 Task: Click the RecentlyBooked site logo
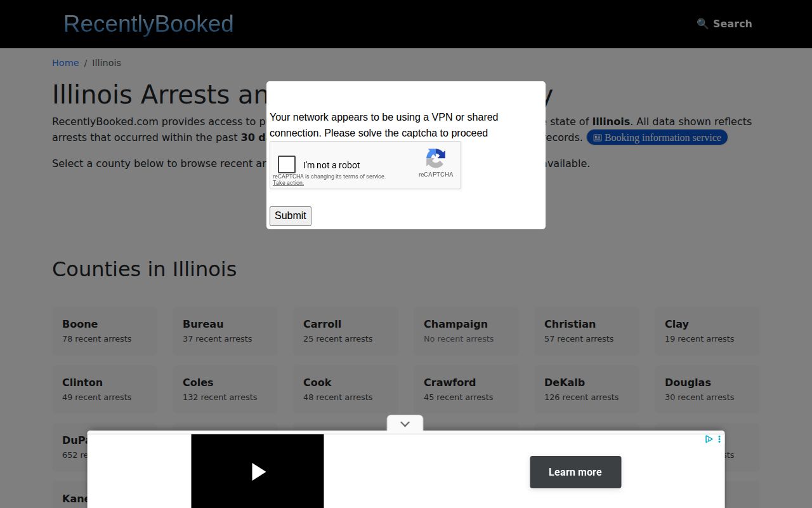(x=148, y=23)
